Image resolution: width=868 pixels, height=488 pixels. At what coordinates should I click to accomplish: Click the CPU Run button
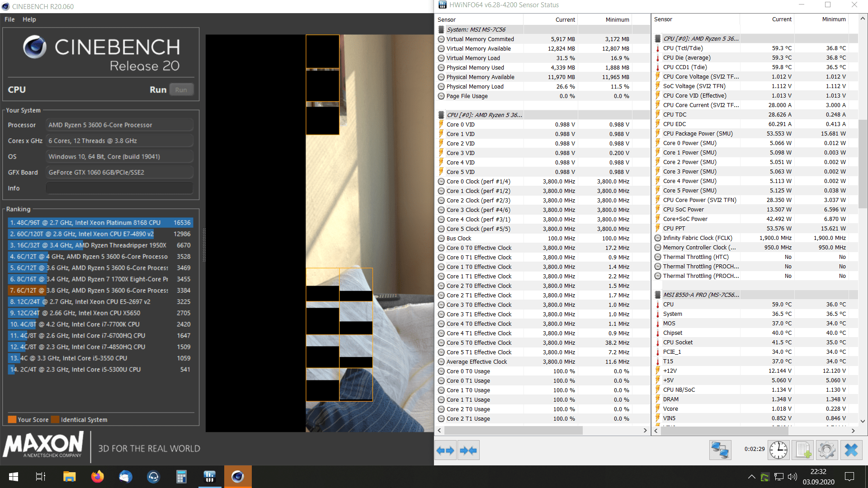(x=181, y=89)
